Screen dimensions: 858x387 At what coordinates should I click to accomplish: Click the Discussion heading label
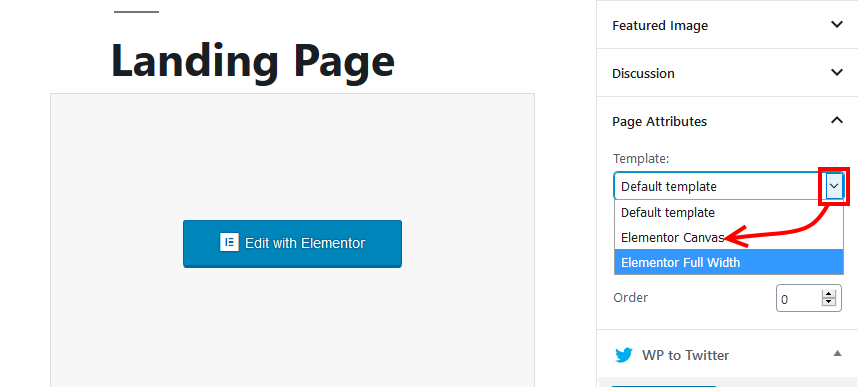(x=643, y=73)
